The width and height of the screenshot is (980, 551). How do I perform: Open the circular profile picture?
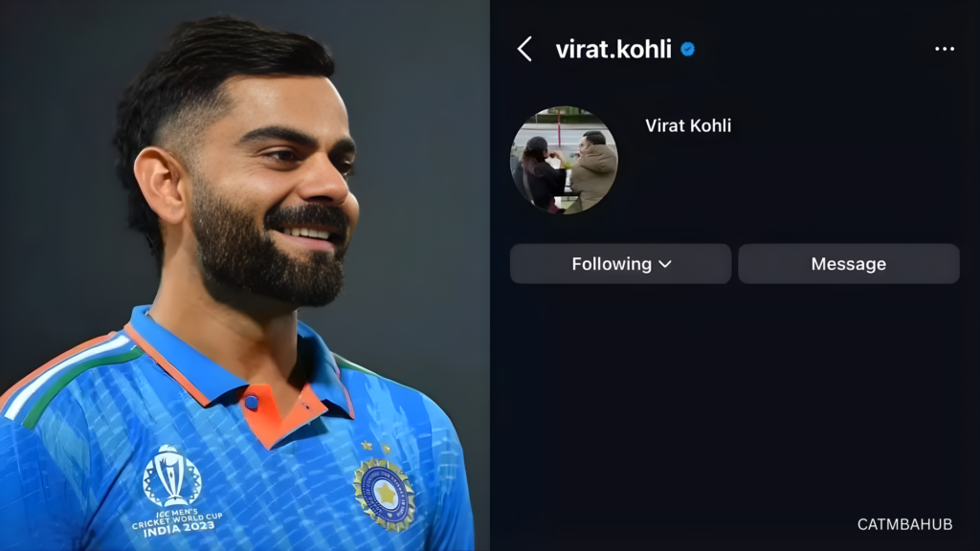[x=564, y=160]
